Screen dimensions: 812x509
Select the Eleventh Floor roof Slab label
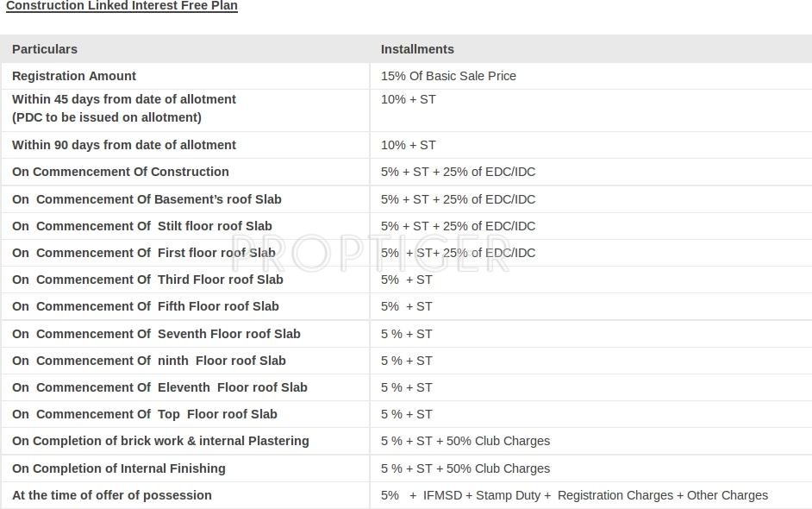[159, 387]
